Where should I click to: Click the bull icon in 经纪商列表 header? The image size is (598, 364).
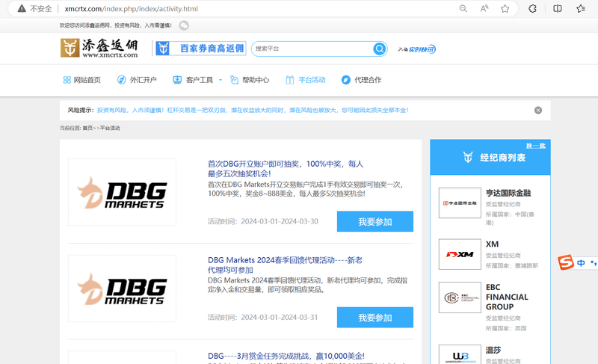(x=468, y=157)
